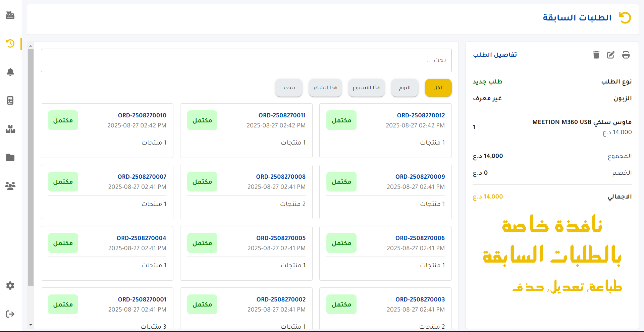Viewport: 644px width, 332px height.
Task: Open the calculator icon in sidebar
Action: coord(10,100)
